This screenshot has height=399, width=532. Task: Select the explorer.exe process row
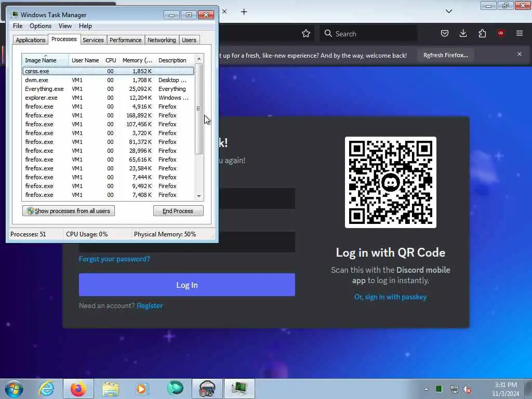tap(108, 98)
